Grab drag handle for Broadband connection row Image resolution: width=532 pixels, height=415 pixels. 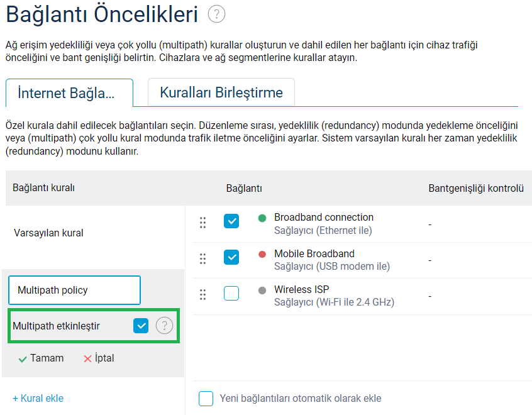tap(202, 223)
